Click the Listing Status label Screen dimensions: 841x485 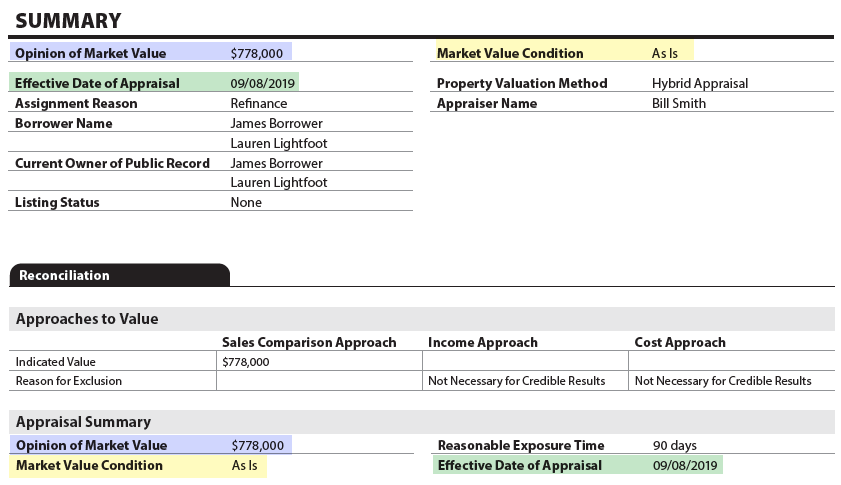click(x=57, y=202)
